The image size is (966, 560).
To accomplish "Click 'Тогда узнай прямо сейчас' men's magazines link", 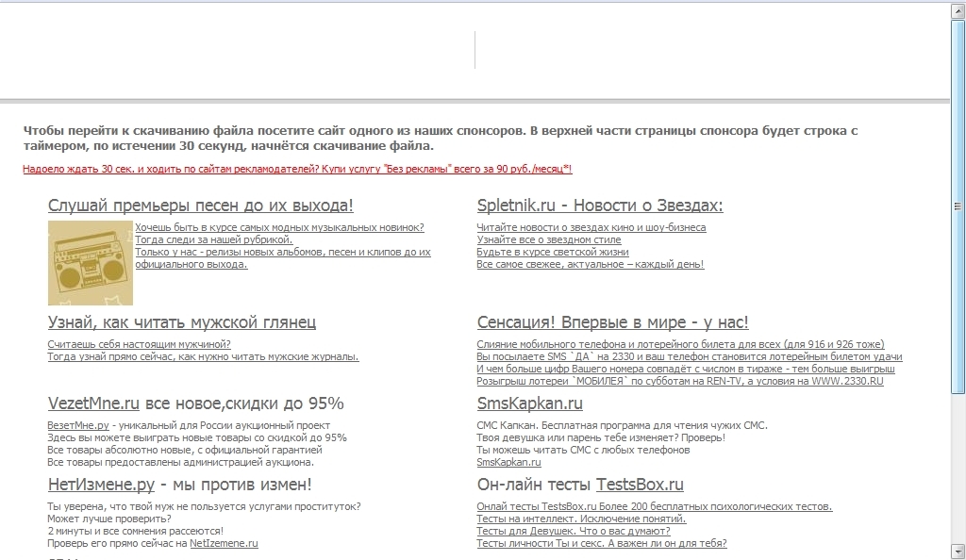I will 204,356.
